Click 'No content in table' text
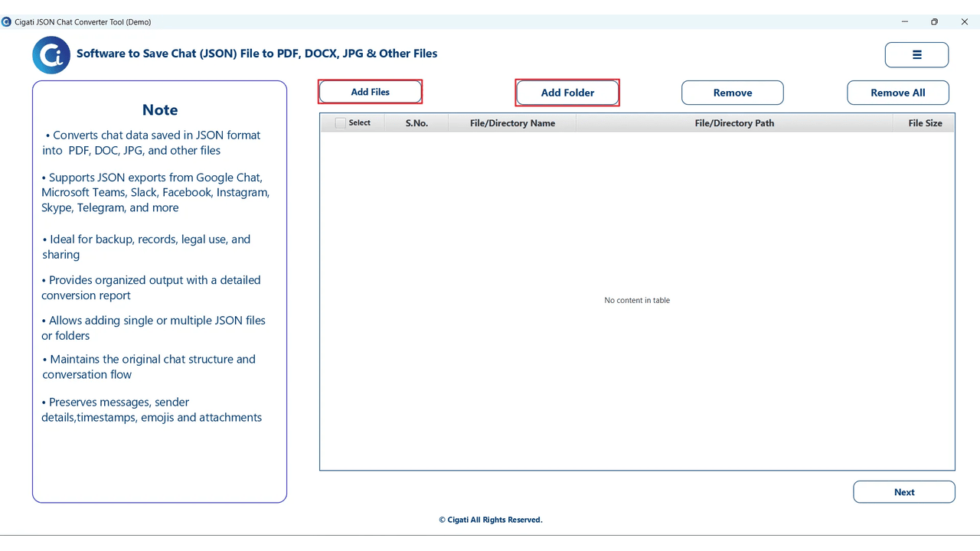The width and height of the screenshot is (980, 551). 637,300
